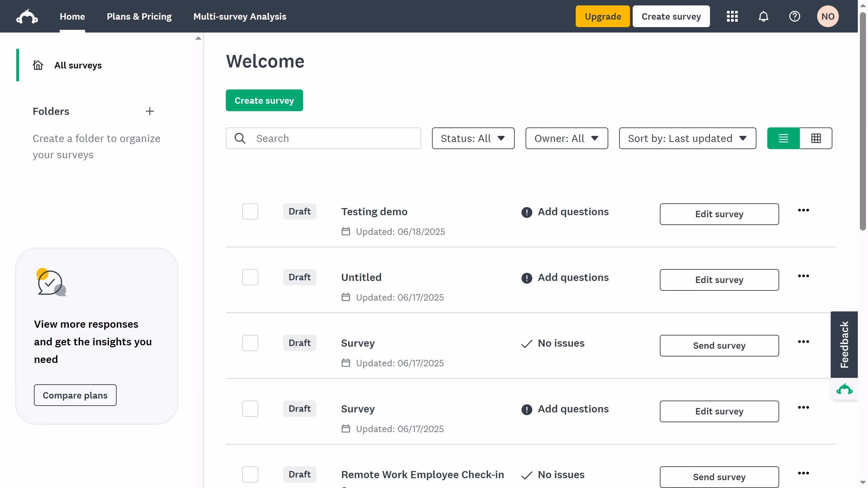The height and width of the screenshot is (488, 868).
Task: Select All surveys in sidebar
Action: [x=78, y=65]
